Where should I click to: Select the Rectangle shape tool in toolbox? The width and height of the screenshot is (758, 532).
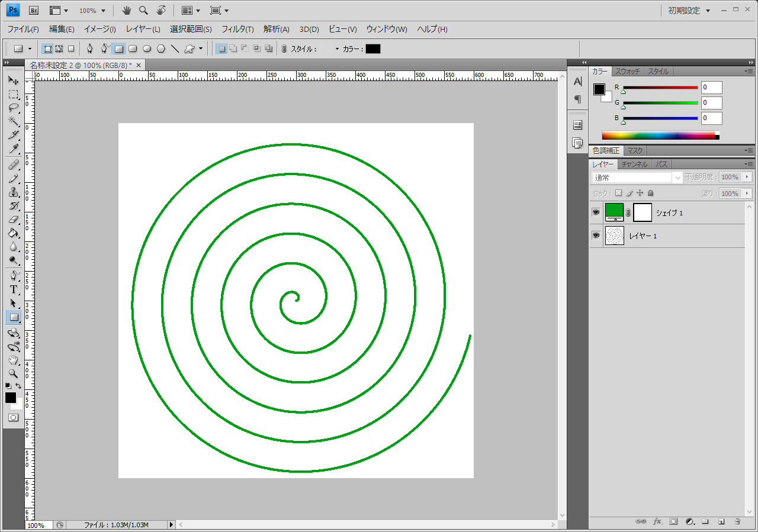[13, 317]
